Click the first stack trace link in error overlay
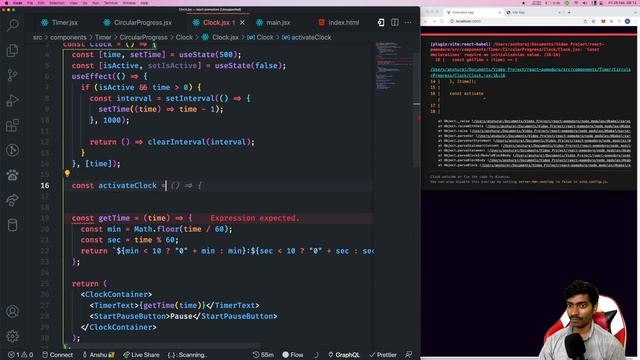 click(x=551, y=121)
